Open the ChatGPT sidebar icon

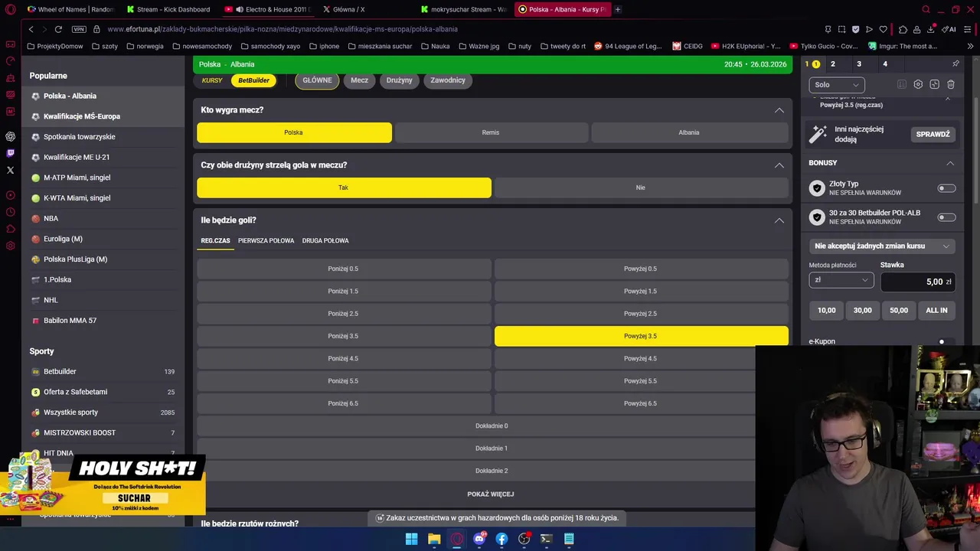10,136
